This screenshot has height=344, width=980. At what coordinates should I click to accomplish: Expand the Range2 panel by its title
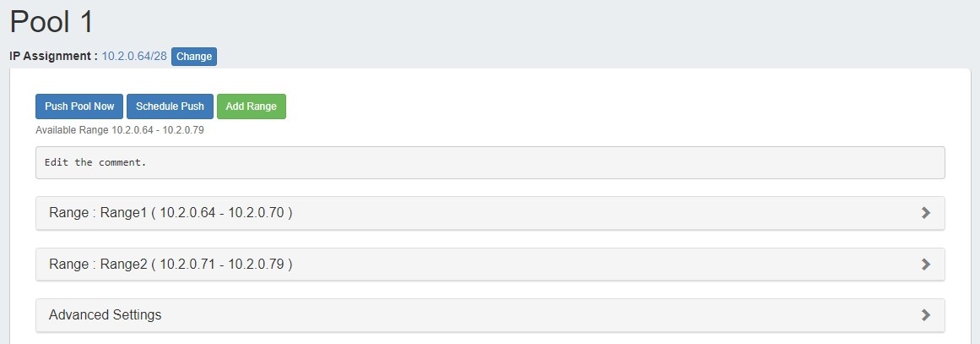pos(171,265)
